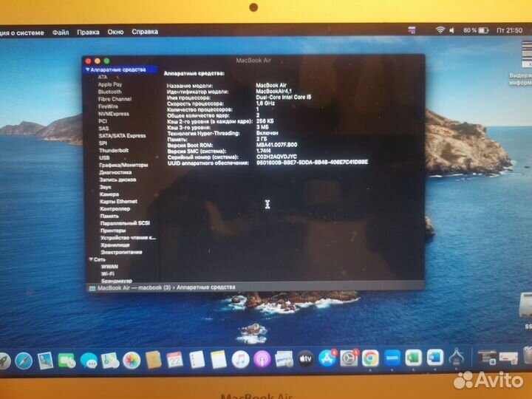
Task: Launch Photos from the Dock
Action: pos(132,361)
